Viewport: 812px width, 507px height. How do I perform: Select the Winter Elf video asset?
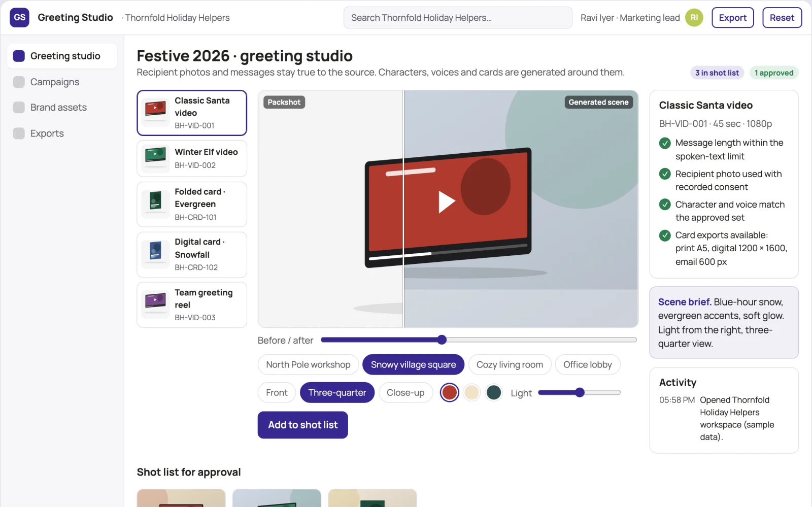pyautogui.click(x=192, y=158)
